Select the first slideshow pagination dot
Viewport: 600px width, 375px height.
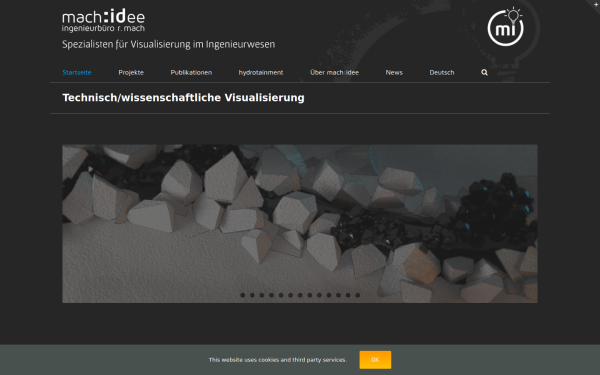243,295
